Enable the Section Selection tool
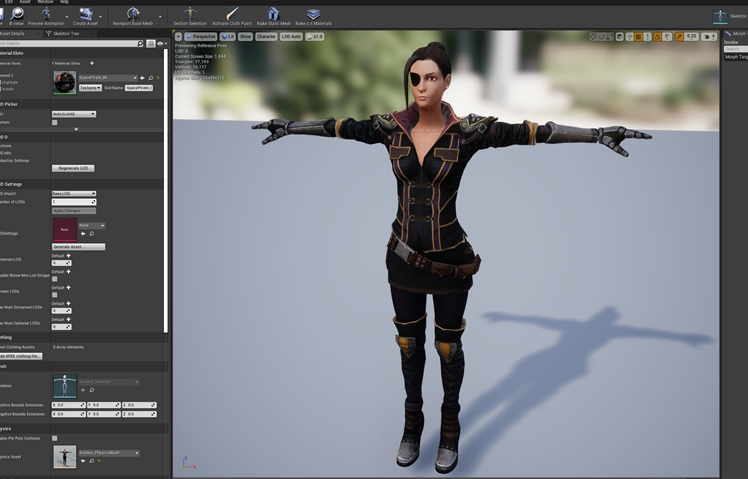The image size is (748, 479). (x=190, y=15)
